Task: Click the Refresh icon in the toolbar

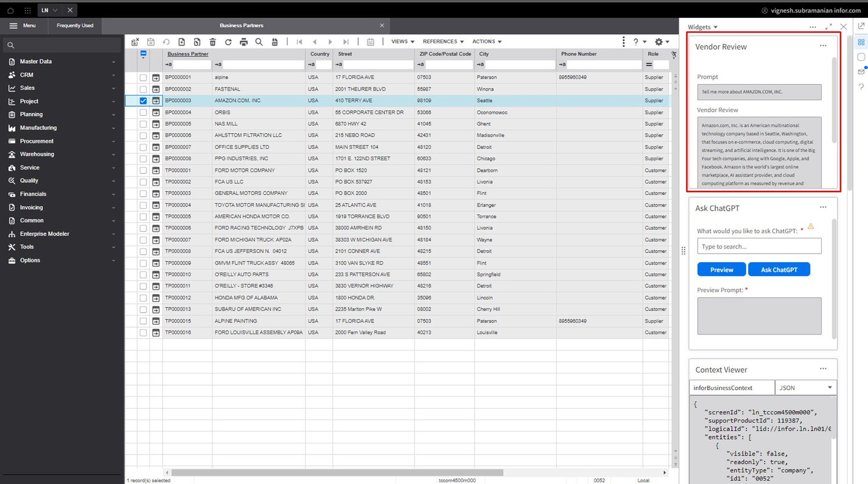Action: [229, 41]
